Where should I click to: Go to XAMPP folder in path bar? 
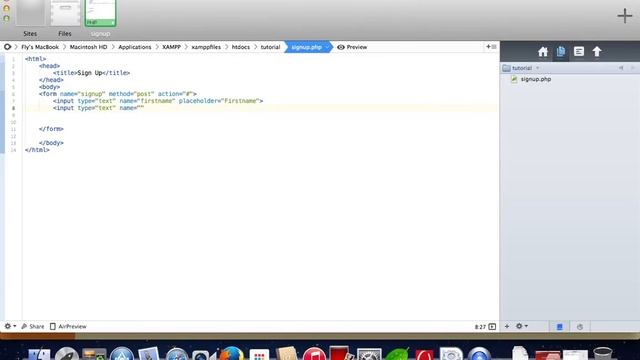(x=171, y=47)
